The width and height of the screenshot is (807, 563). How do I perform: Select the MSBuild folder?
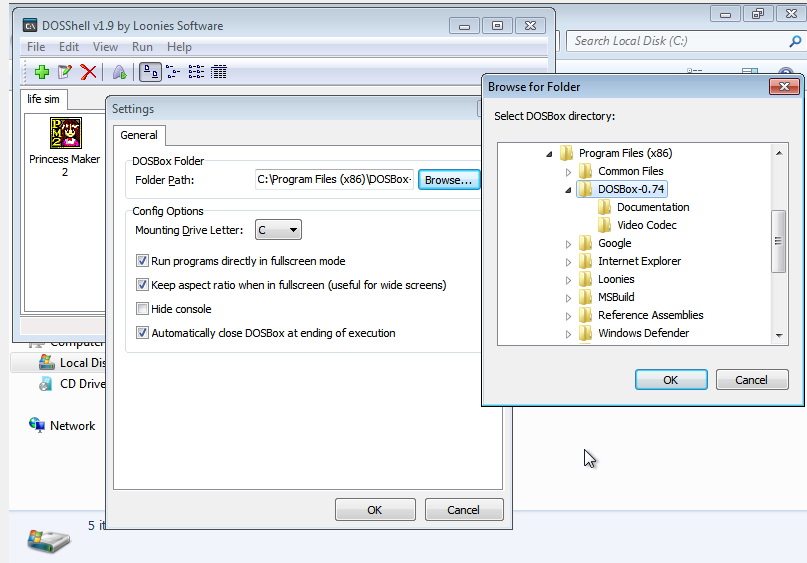click(x=616, y=297)
